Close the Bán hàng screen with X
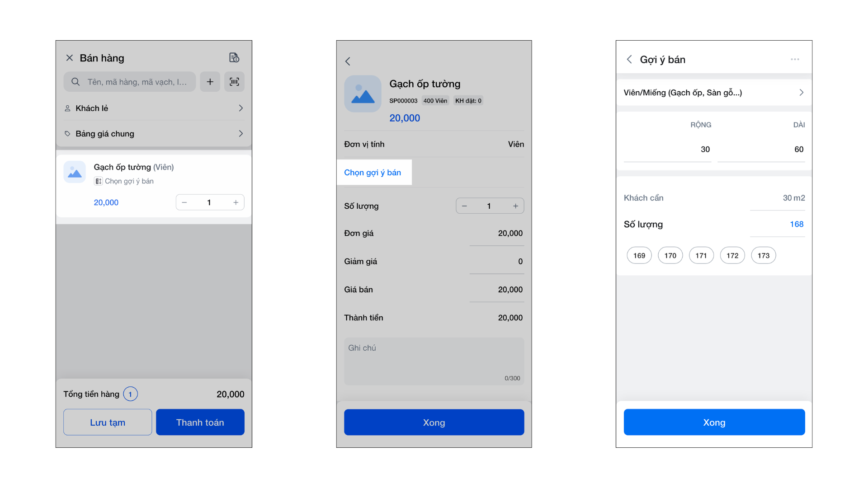 tap(69, 58)
